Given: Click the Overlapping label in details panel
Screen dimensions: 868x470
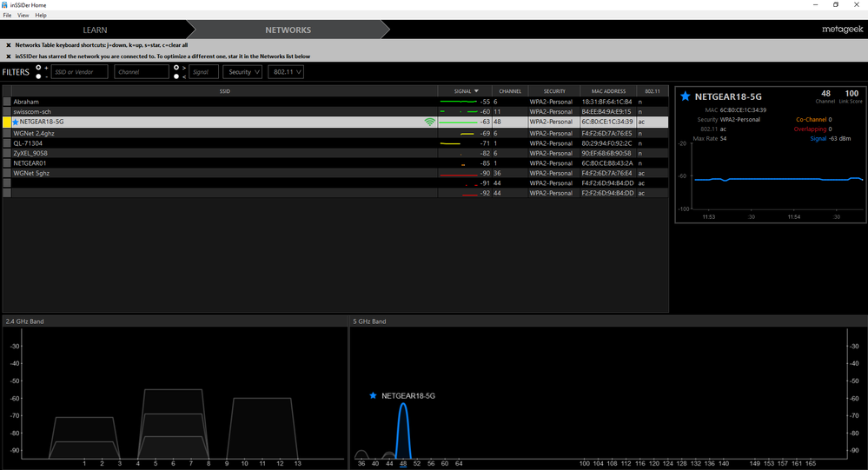Looking at the screenshot, I should point(810,129).
